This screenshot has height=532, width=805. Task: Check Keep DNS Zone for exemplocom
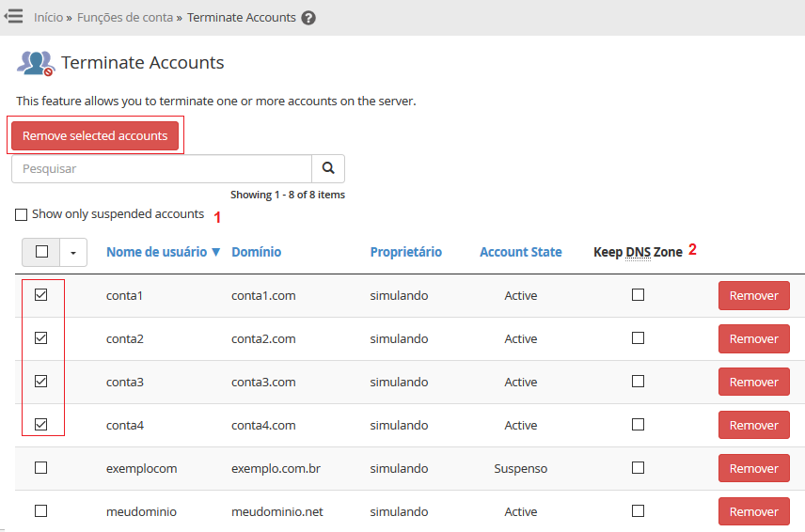[x=639, y=468]
